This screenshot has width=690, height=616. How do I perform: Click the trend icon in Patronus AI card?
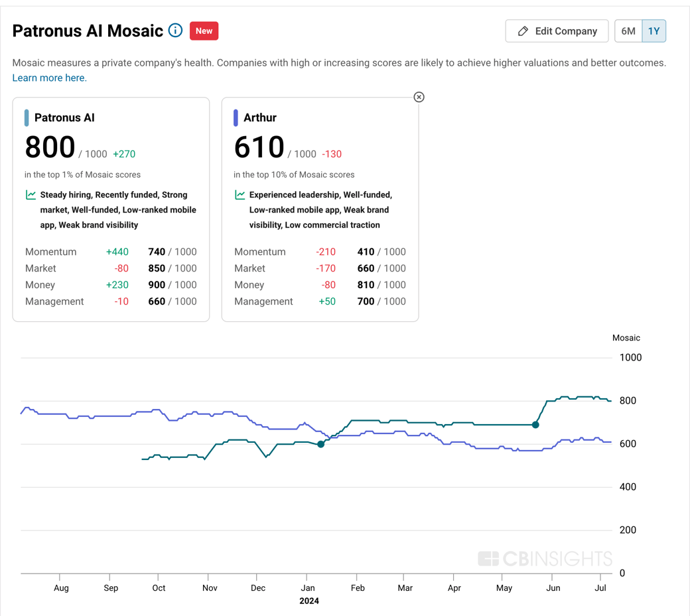[x=31, y=194]
